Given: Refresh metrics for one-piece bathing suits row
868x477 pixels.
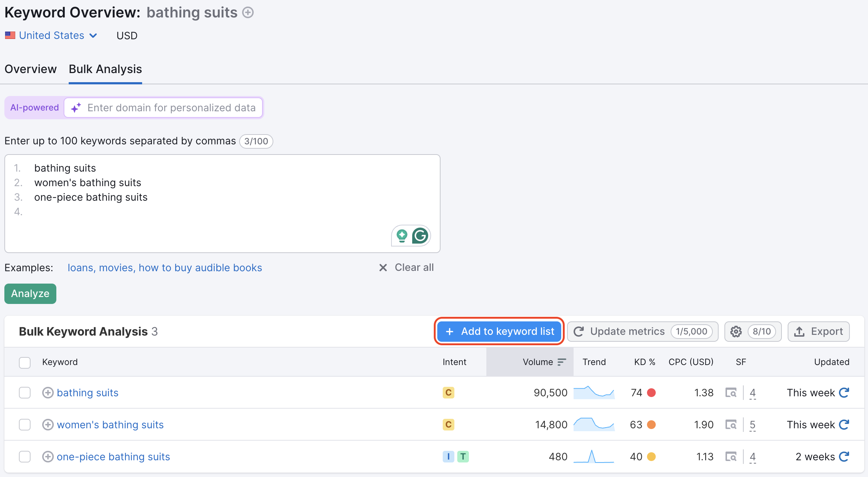Looking at the screenshot, I should click(x=844, y=457).
